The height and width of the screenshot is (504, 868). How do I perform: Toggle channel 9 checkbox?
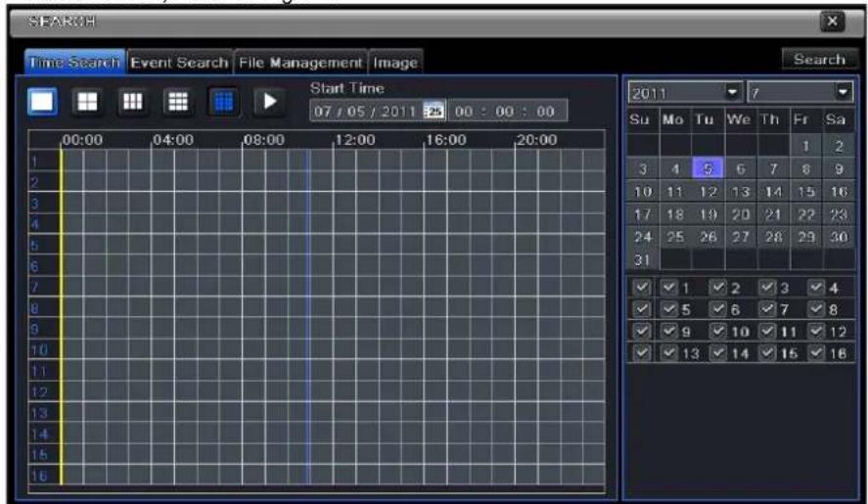pyautogui.click(x=669, y=331)
